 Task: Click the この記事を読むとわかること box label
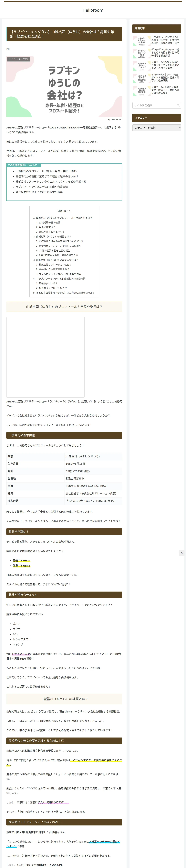[24, 165]
